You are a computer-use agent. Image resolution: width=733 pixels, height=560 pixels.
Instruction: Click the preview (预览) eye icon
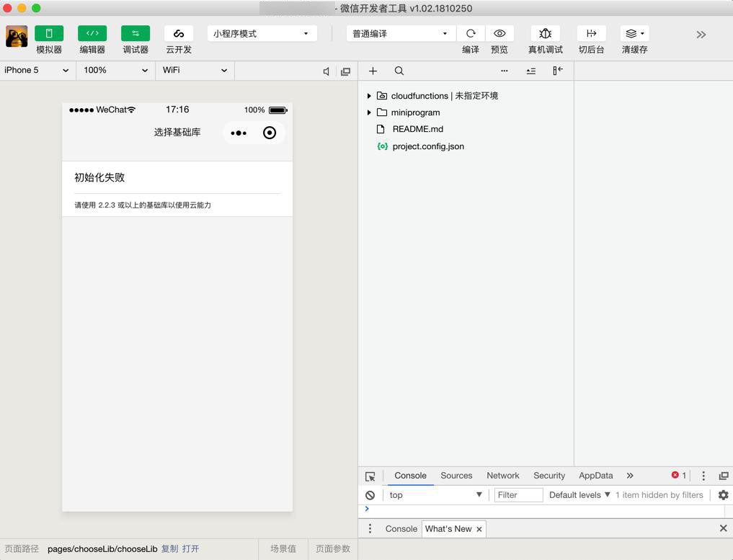499,34
